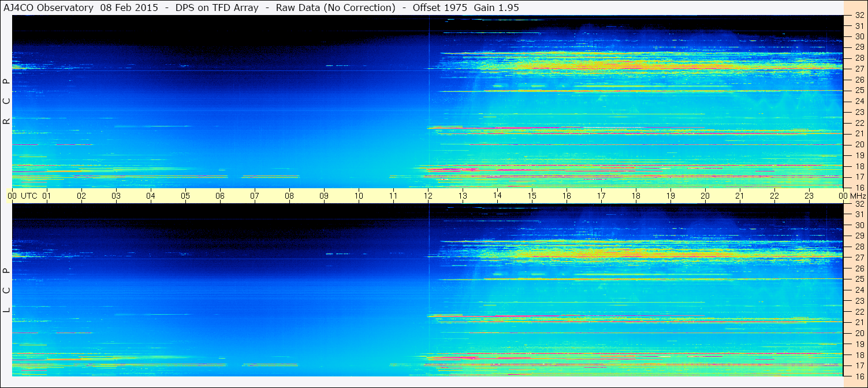This screenshot has width=868, height=388.
Task: Select the 12 hour marker on the time axis
Action: 428,196
